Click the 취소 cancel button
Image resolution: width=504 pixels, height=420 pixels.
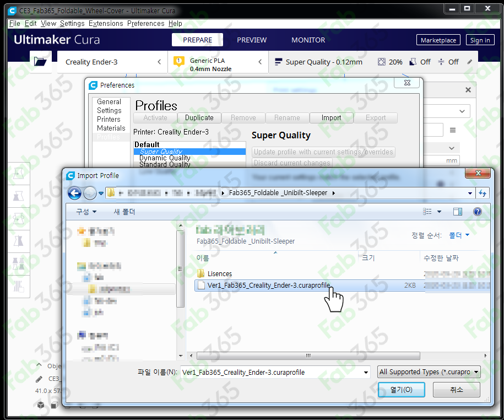click(x=457, y=390)
